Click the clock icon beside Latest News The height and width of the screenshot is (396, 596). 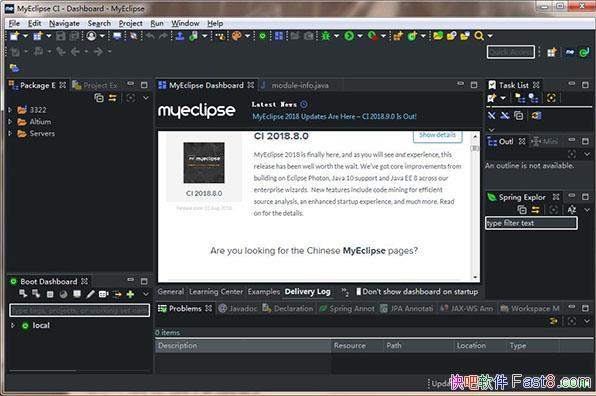tap(304, 104)
